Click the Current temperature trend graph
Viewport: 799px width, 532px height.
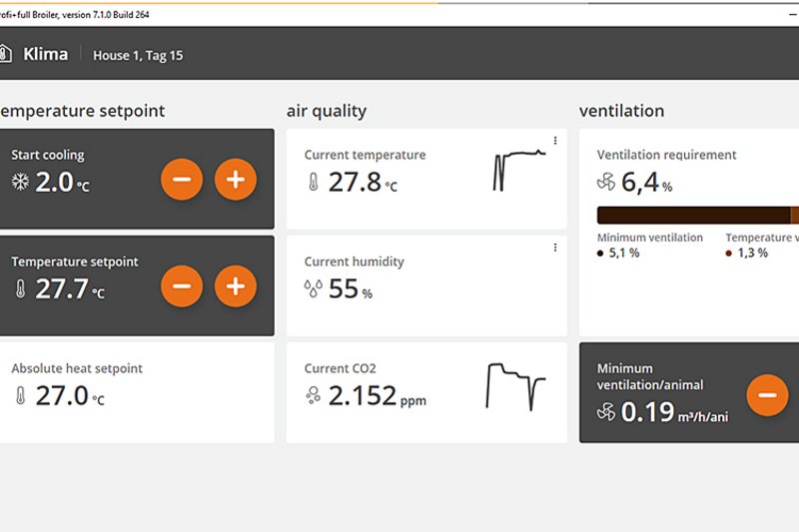click(519, 170)
